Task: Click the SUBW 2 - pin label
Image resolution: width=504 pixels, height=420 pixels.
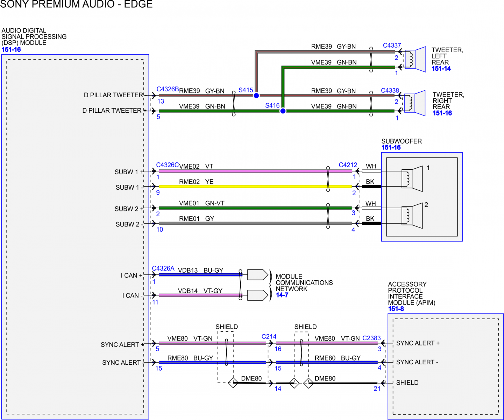Action: [129, 224]
